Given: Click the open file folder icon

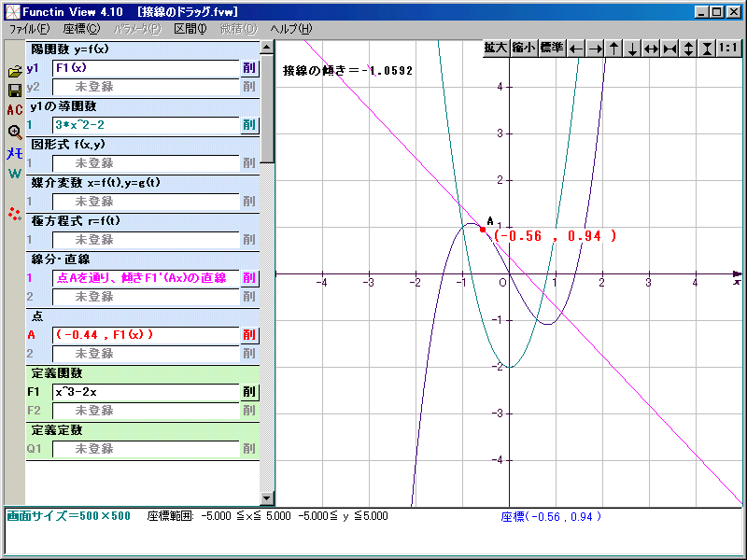Looking at the screenshot, I should click(x=14, y=72).
